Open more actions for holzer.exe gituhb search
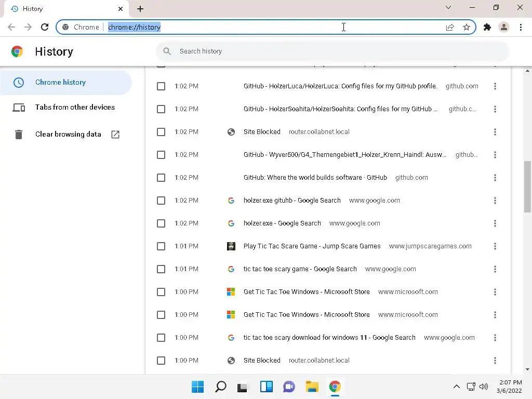This screenshot has height=399, width=532. pyautogui.click(x=495, y=201)
